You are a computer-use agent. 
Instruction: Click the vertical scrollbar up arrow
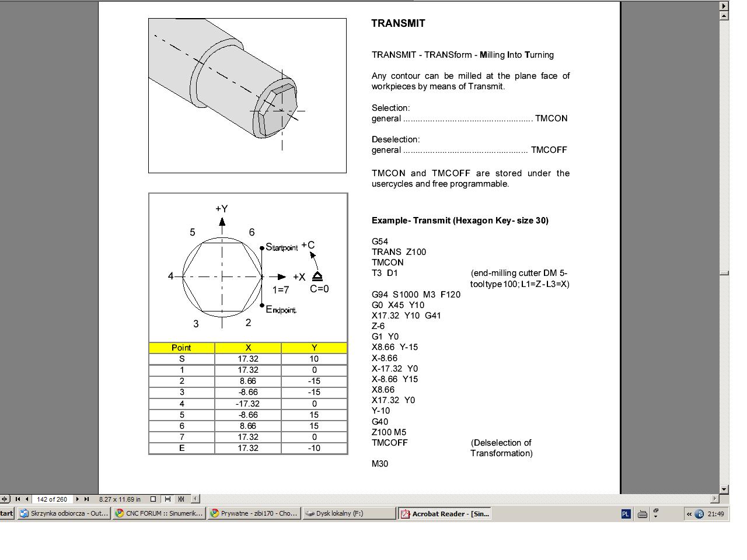[x=724, y=16]
